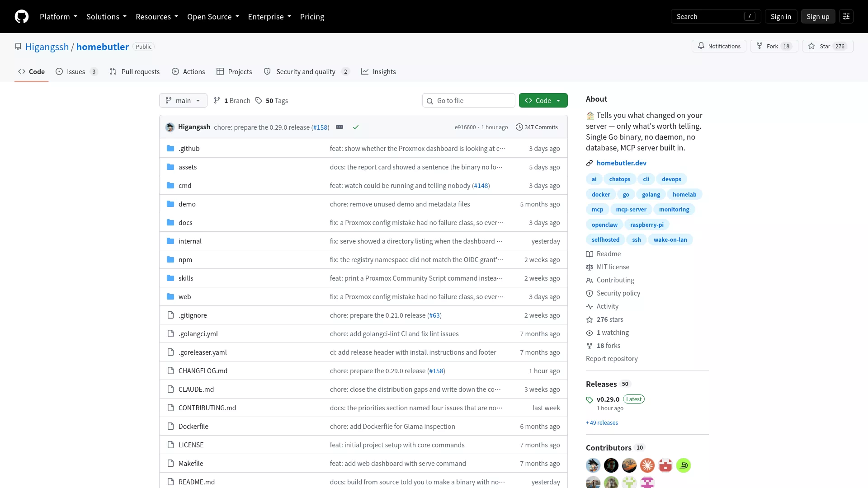
Task: Click the link icon next to homebutler.dev
Action: (590, 163)
